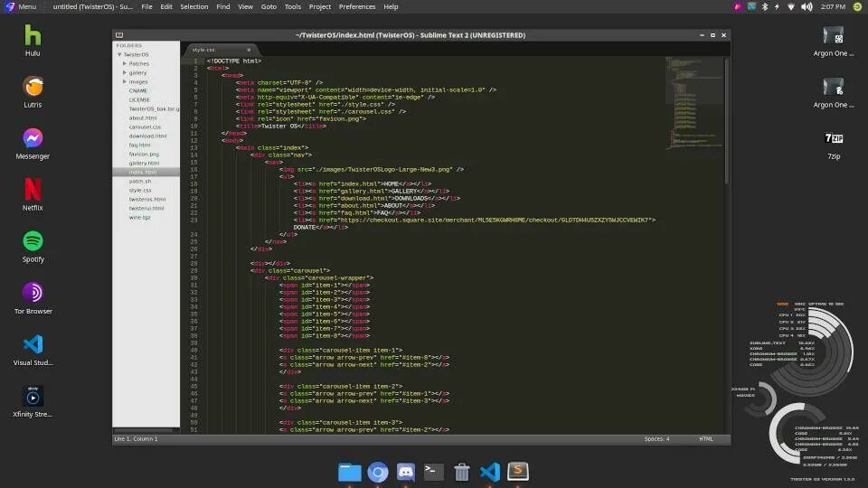Open patch.sh from the sidebar
This screenshot has height=488, width=868.
click(140, 181)
